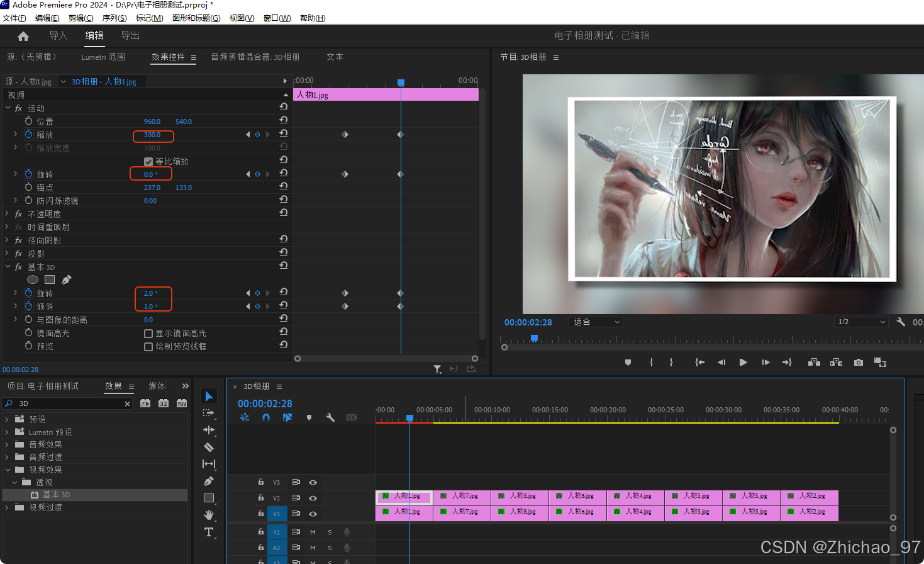Viewport: 924px width, 564px height.
Task: Collapse the 运动 motion effect group
Action: 8,108
